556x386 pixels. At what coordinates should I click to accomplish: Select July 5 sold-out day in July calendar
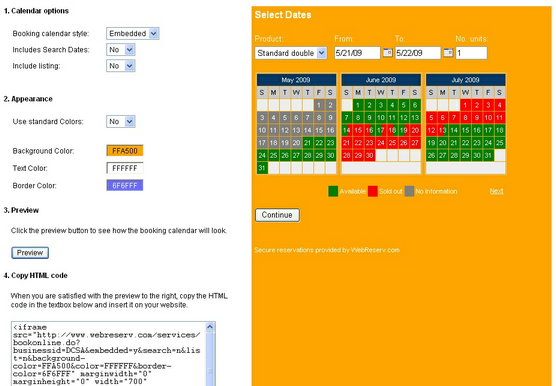[x=432, y=118]
